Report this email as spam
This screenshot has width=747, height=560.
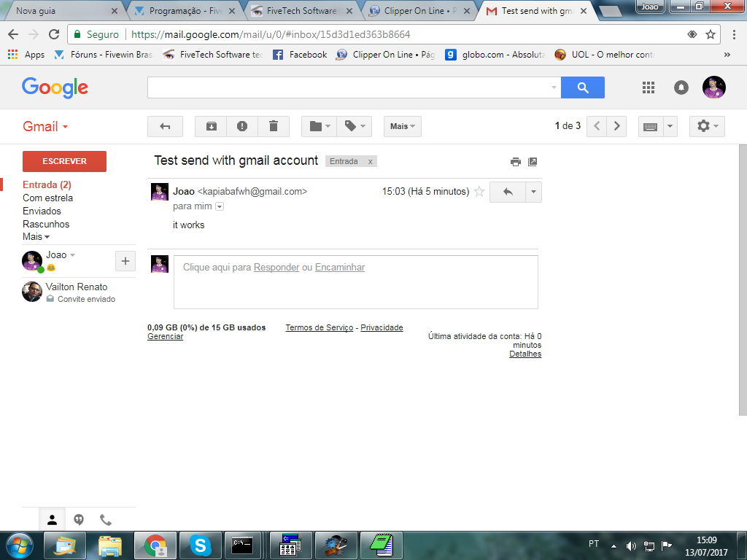pyautogui.click(x=242, y=126)
